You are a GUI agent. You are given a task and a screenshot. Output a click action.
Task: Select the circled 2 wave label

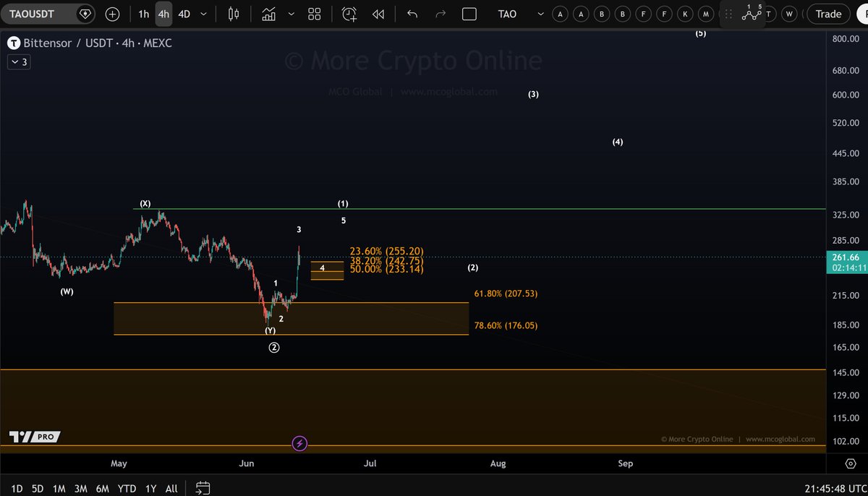pos(274,347)
